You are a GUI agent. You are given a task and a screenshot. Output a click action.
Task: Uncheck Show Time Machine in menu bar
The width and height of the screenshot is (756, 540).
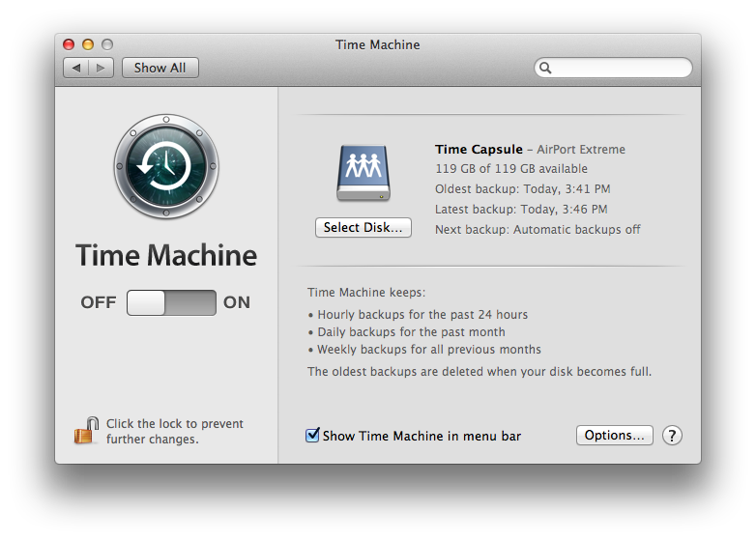tap(312, 435)
